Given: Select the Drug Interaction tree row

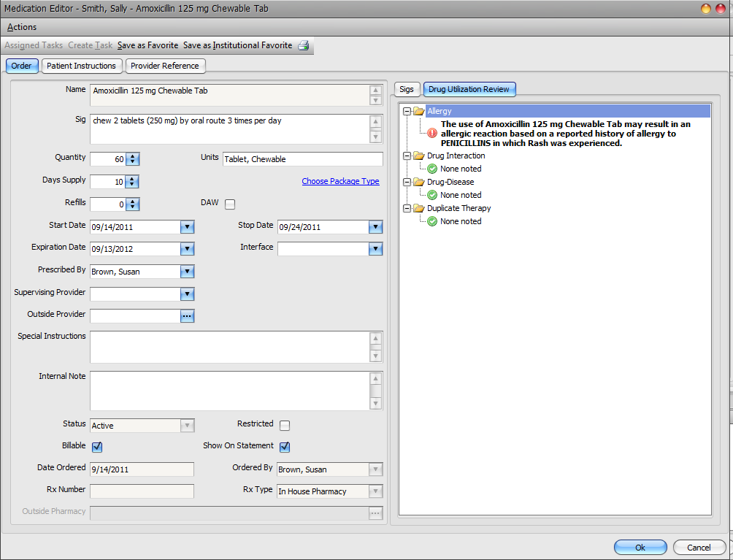Looking at the screenshot, I should [456, 156].
